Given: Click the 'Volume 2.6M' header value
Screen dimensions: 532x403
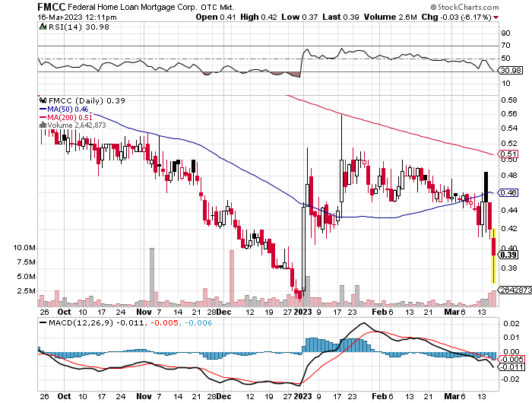Looking at the screenshot, I should tap(390, 17).
